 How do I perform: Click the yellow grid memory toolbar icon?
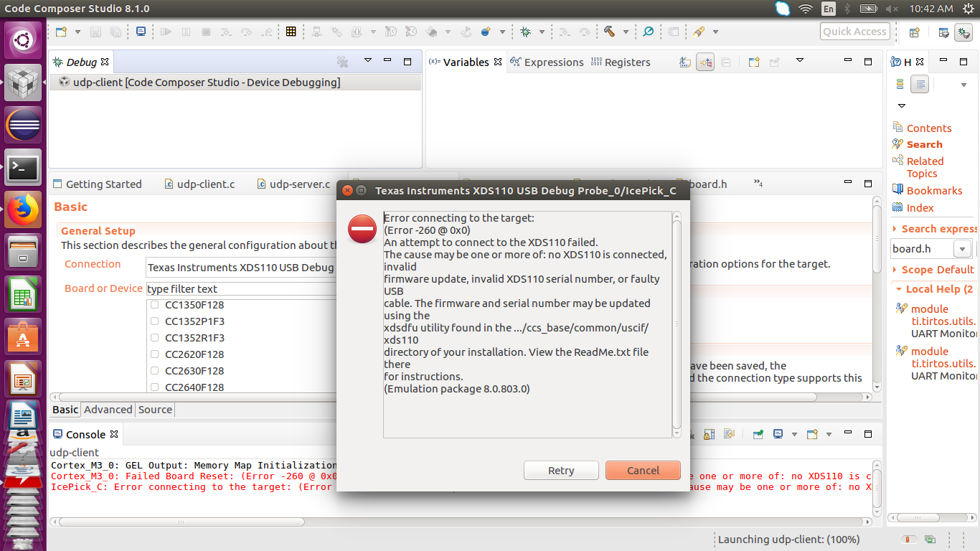291,32
